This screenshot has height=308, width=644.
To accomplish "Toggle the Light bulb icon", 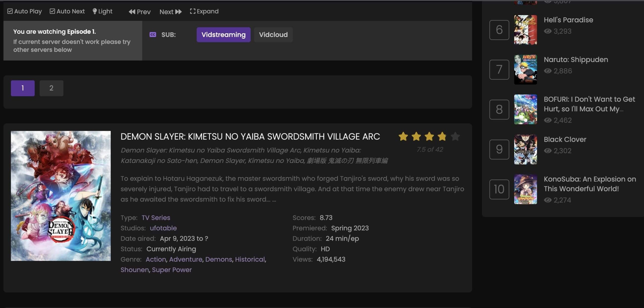I will 95,11.
